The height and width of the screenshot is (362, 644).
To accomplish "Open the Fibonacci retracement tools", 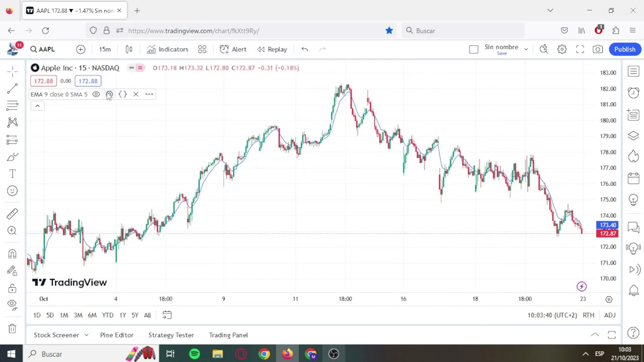I will tap(12, 105).
